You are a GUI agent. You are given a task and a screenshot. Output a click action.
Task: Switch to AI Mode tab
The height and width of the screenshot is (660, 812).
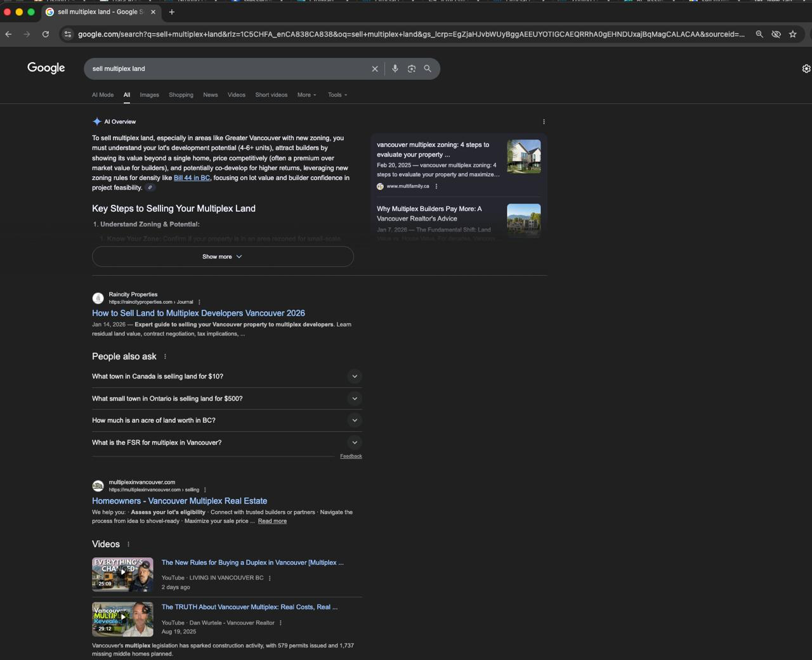(103, 95)
